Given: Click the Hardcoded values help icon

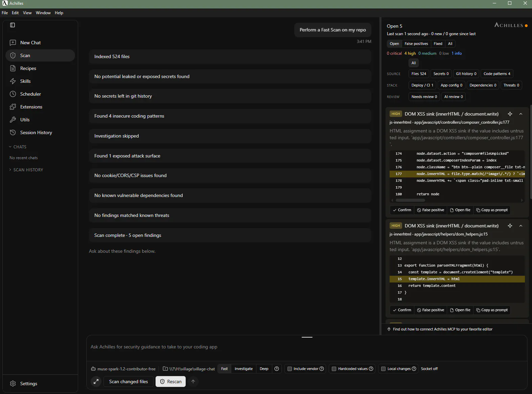Looking at the screenshot, I should [371, 369].
